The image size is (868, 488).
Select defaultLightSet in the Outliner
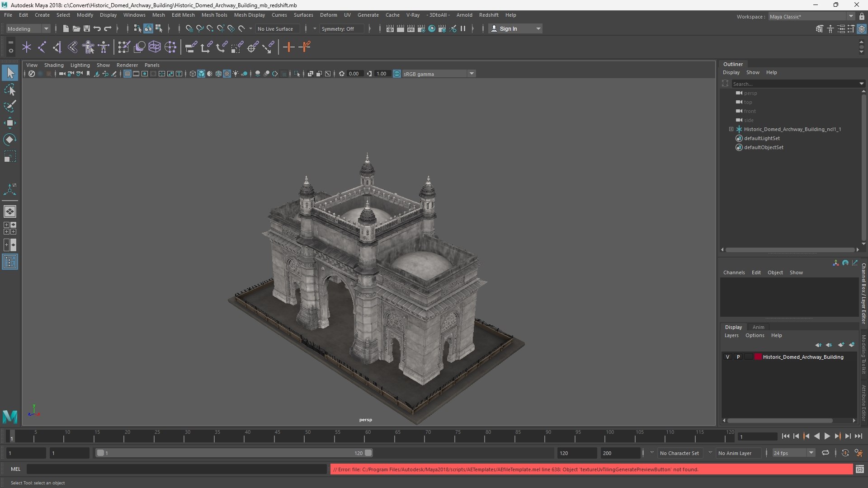click(x=762, y=138)
